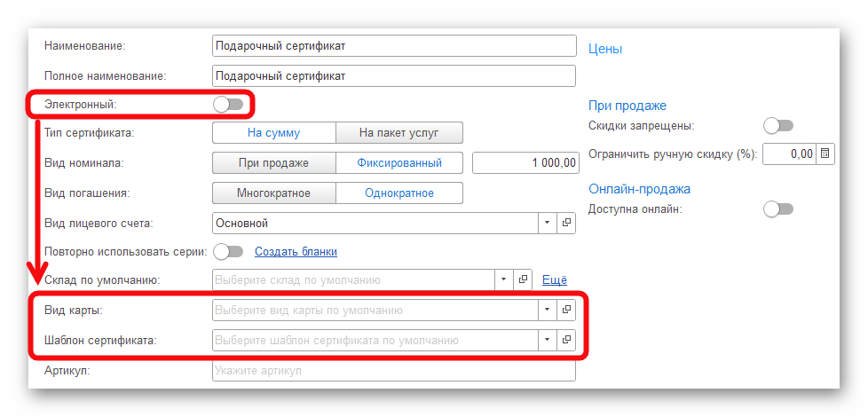868x417 pixels.
Task: Toggle the Электронный switch
Action: click(228, 105)
